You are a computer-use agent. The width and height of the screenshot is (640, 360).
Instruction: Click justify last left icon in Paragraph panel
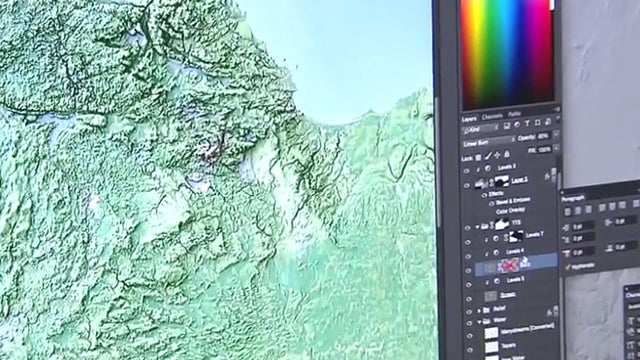(602, 208)
